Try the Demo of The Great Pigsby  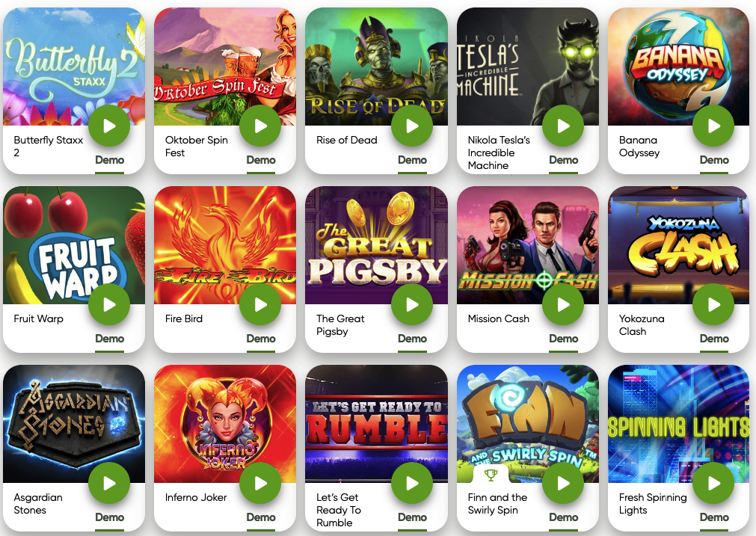point(412,339)
